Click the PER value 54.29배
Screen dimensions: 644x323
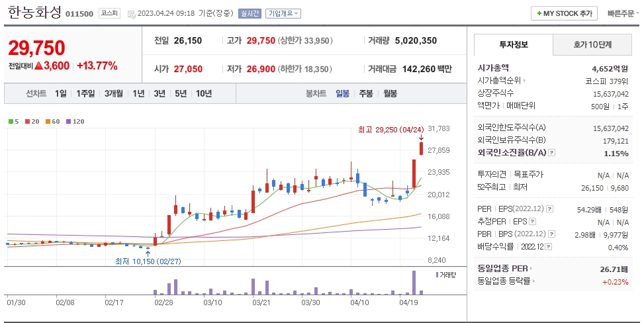[589, 210]
